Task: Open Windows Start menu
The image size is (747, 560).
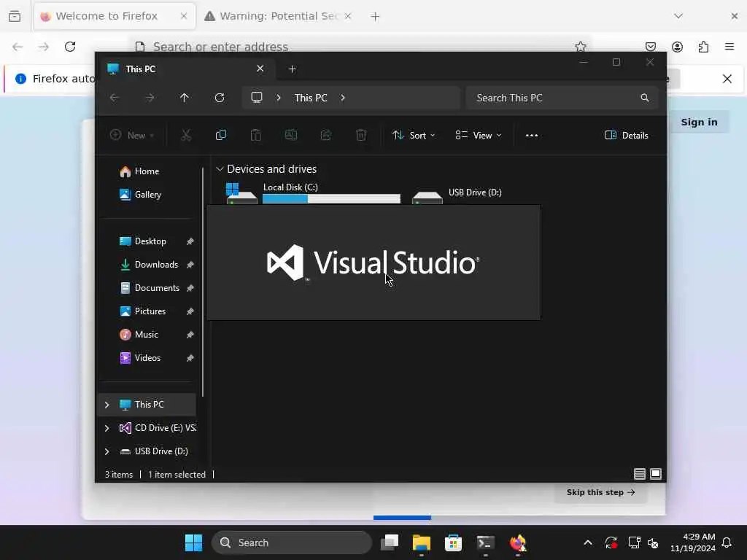Action: (x=193, y=542)
